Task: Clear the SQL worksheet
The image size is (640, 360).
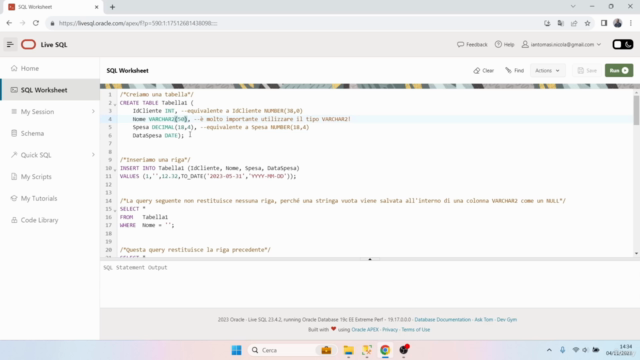Action: pyautogui.click(x=484, y=71)
